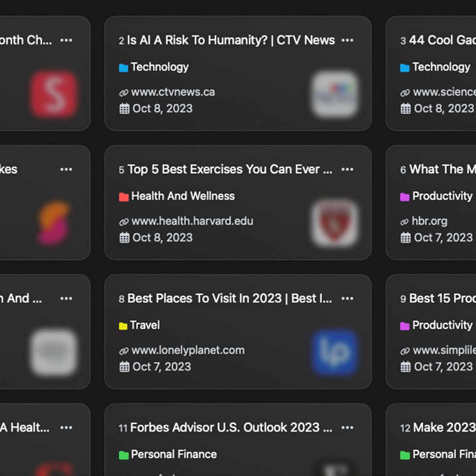476x476 pixels.
Task: Click Oct 7, 2023 date on Best 15 card
Action: [x=443, y=367]
